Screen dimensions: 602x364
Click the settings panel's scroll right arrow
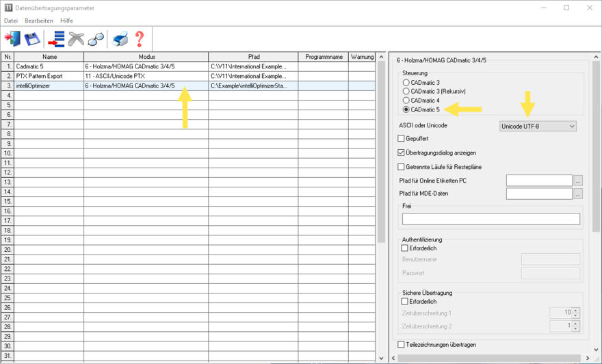tap(588, 358)
